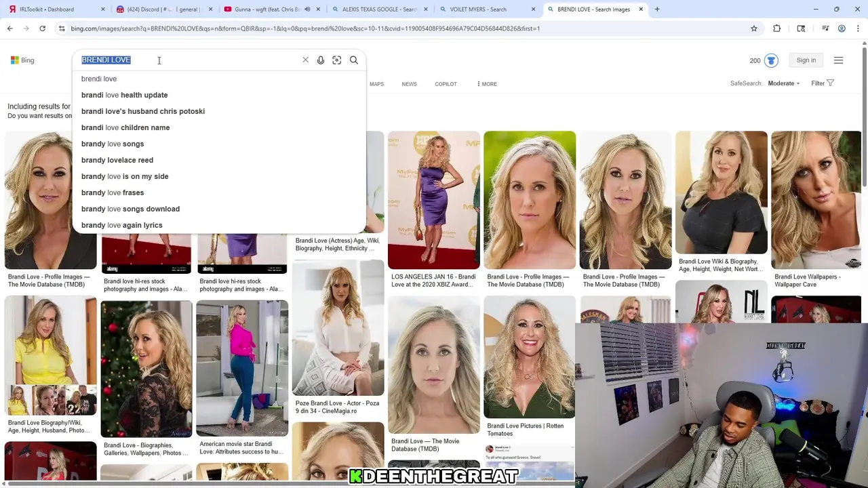Open 'American movie star Brandi Love' link

241,448
